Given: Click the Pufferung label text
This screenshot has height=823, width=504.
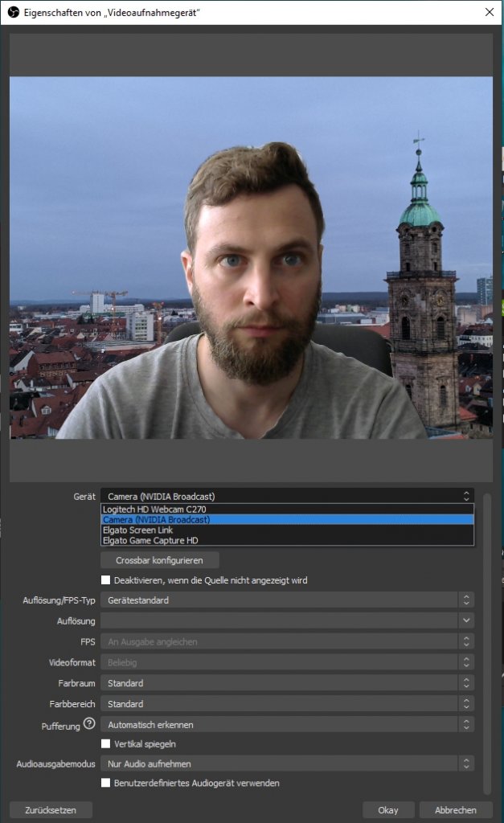Looking at the screenshot, I should [61, 726].
